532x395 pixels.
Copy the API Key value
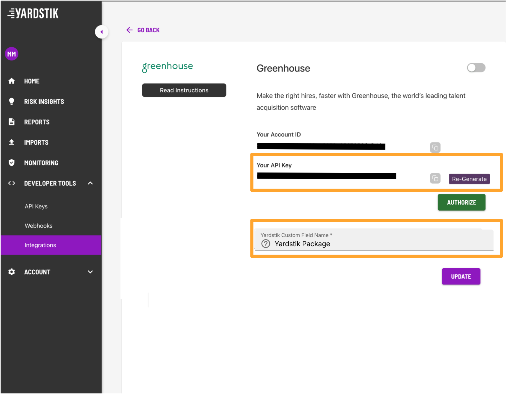[x=435, y=178]
